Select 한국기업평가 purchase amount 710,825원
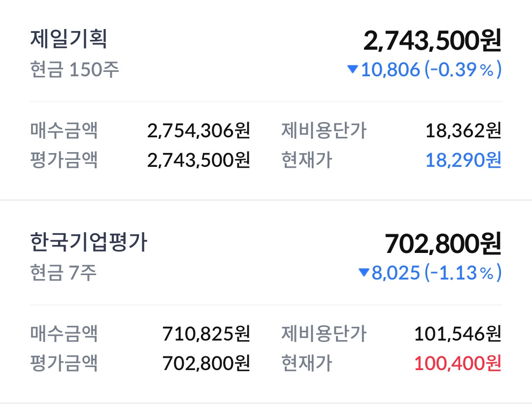 click(206, 334)
